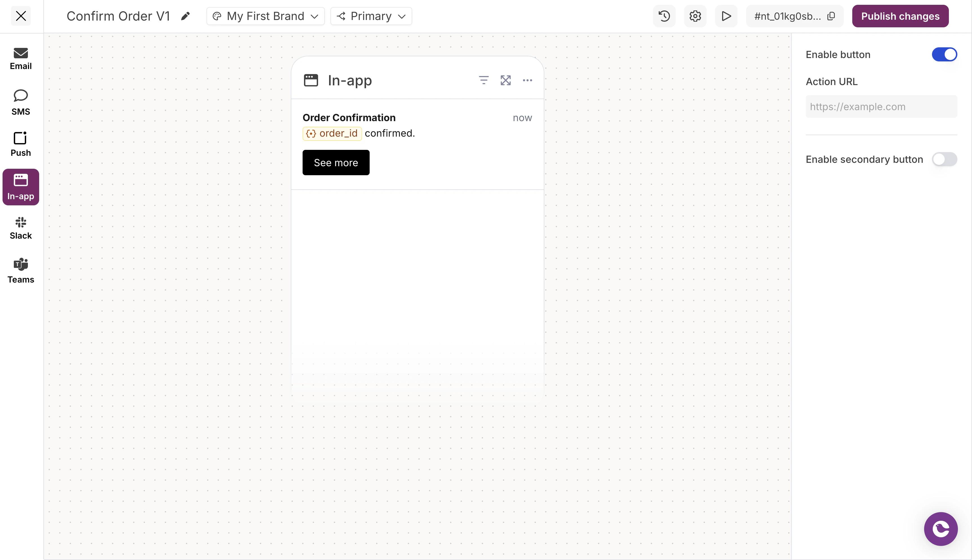Switch to the Teams channel

click(20, 270)
